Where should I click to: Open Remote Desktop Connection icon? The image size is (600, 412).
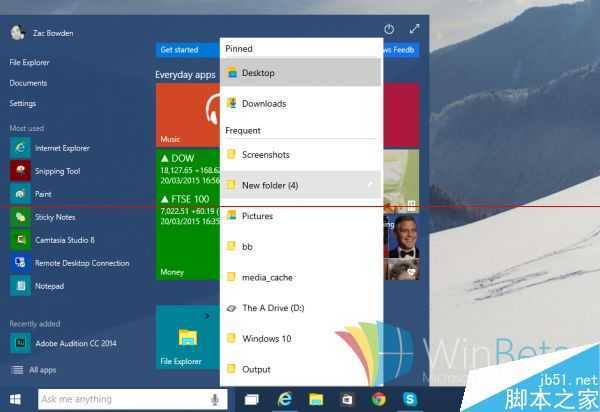pyautogui.click(x=20, y=263)
